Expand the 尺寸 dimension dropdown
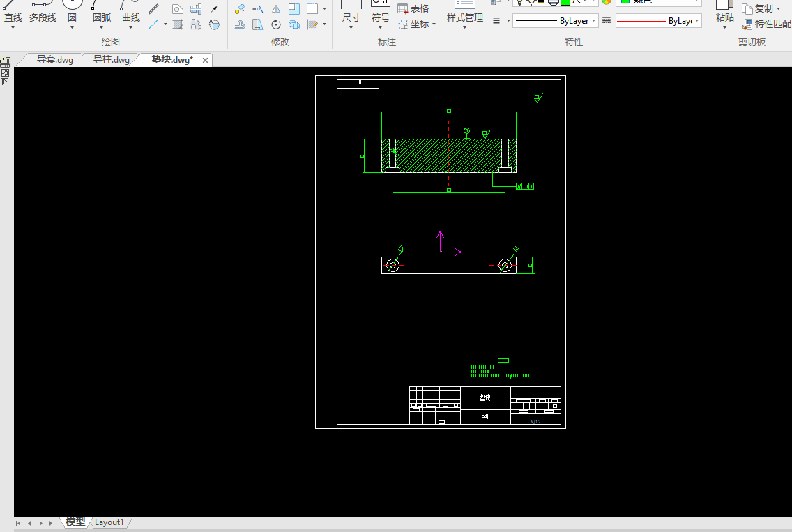 pos(351,28)
